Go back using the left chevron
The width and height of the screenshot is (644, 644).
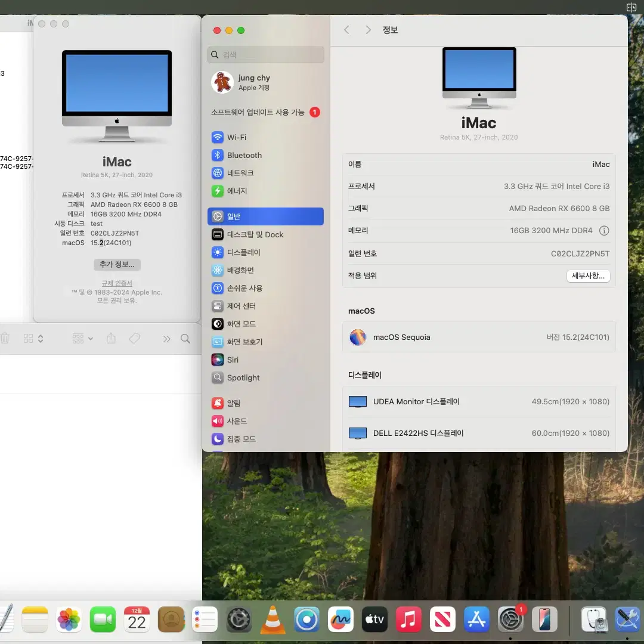pyautogui.click(x=346, y=30)
